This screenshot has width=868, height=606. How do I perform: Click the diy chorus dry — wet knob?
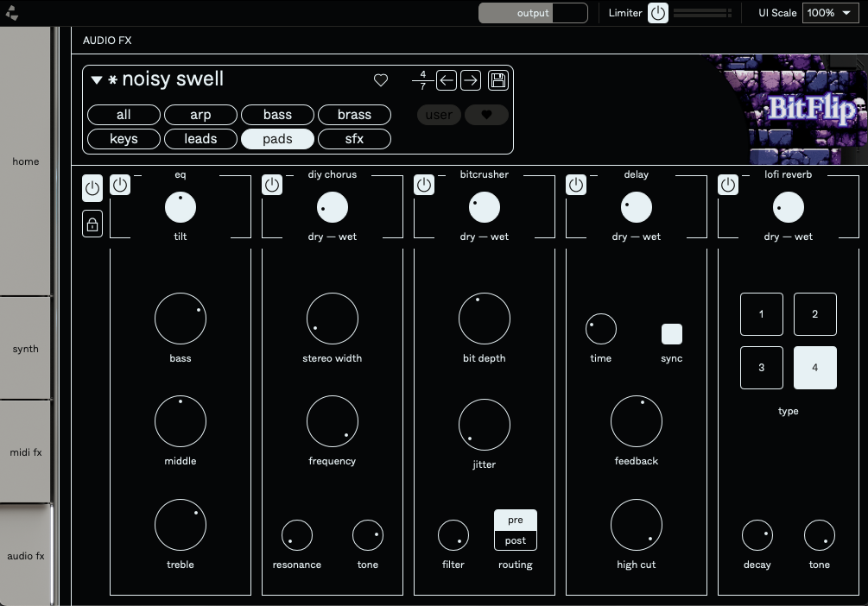pyautogui.click(x=333, y=207)
